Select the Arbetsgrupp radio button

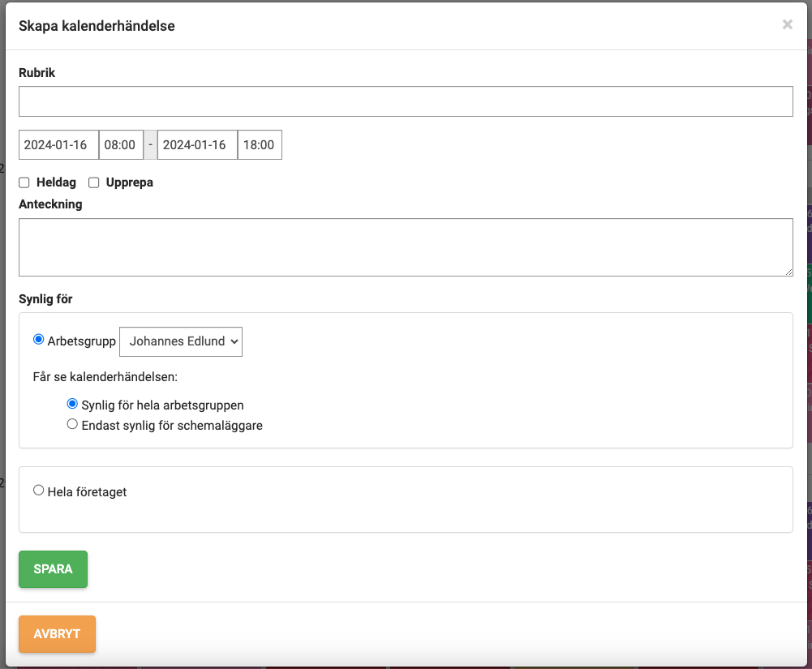pos(38,340)
